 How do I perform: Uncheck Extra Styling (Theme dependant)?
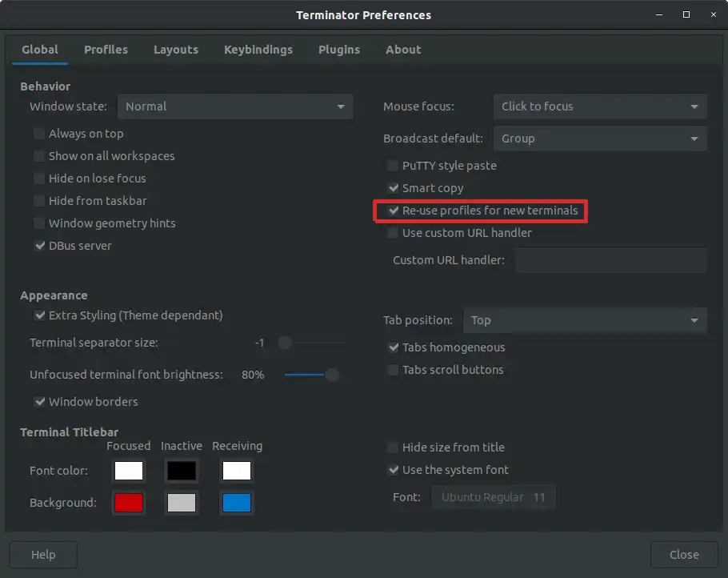point(39,315)
